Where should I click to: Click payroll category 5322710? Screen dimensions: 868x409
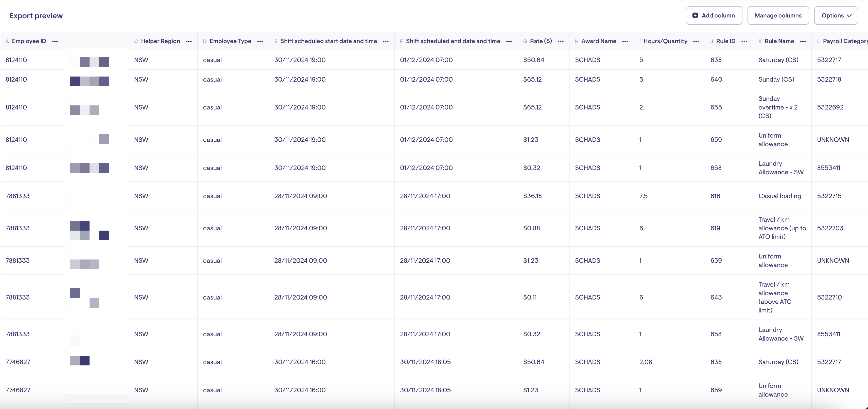[829, 297]
